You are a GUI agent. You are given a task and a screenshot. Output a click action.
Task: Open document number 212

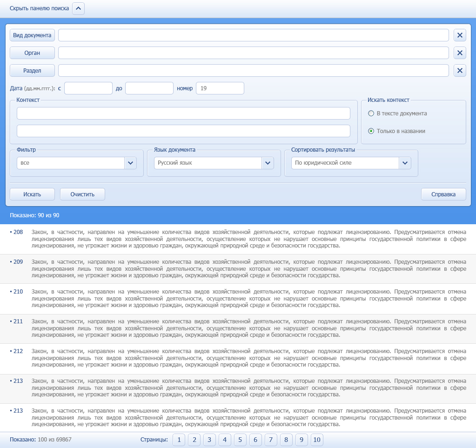point(18,351)
